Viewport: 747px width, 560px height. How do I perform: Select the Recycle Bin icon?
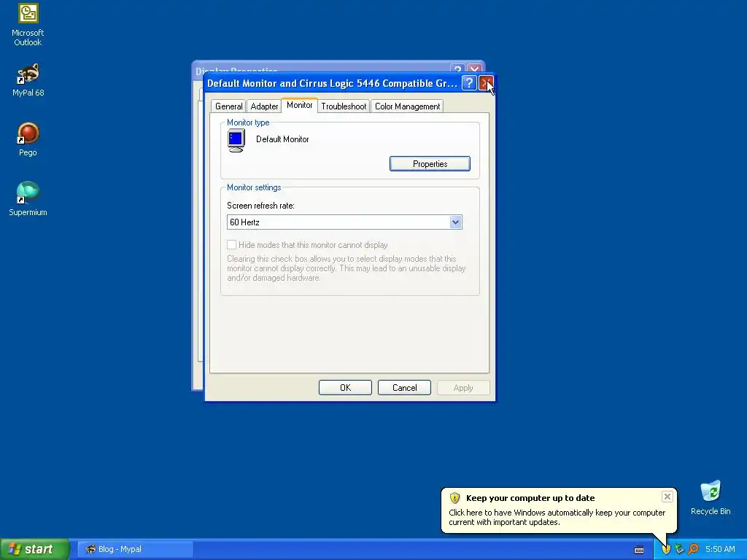711,497
